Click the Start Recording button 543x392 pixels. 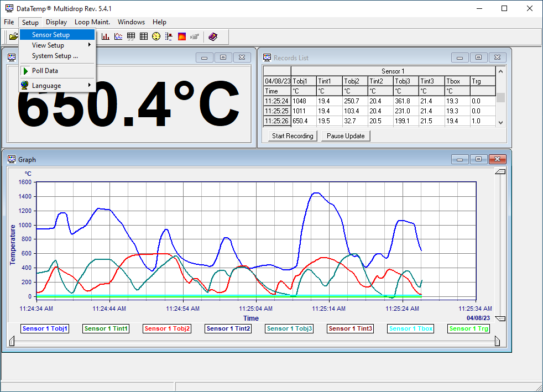pyautogui.click(x=293, y=136)
